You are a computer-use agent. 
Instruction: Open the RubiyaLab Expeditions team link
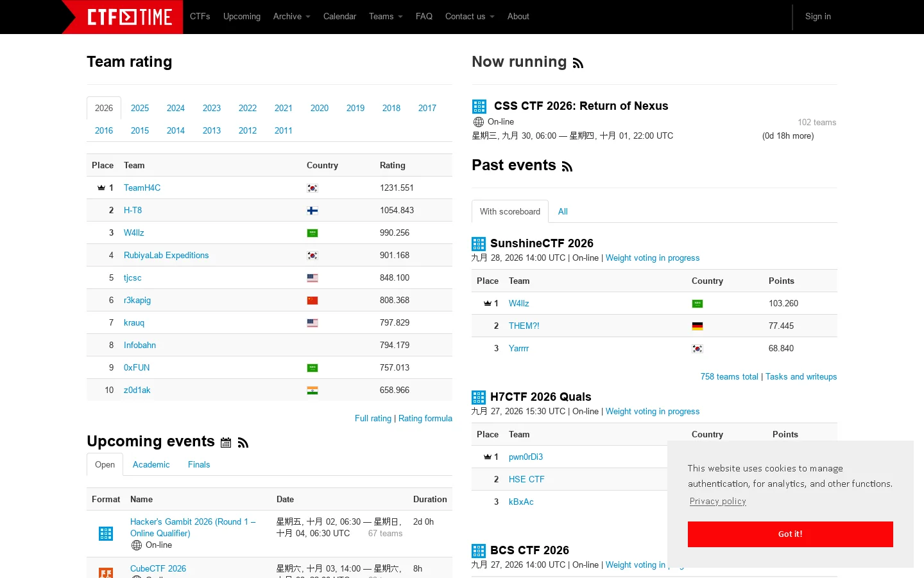[x=166, y=255]
